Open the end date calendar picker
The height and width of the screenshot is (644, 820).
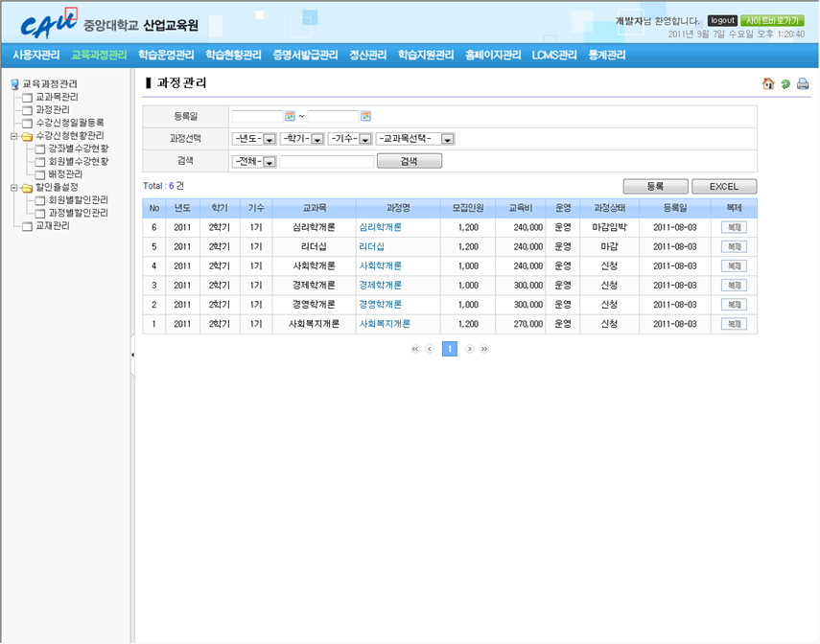point(365,116)
